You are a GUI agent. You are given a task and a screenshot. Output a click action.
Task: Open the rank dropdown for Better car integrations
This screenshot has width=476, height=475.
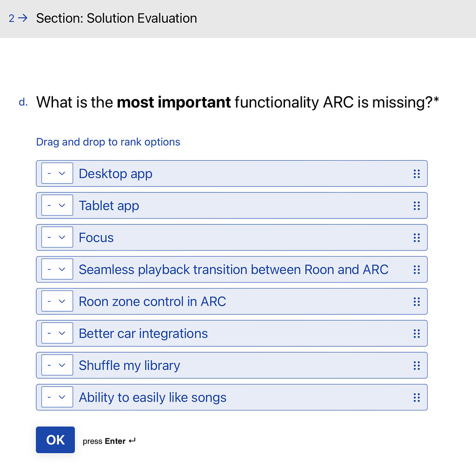click(57, 333)
